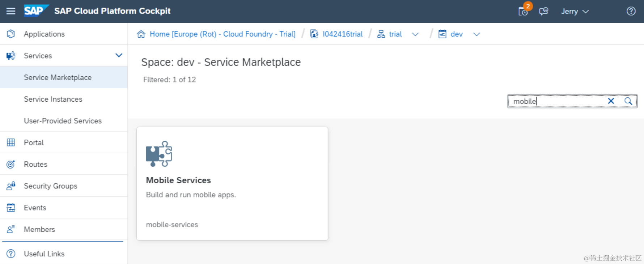Screen dimensions: 644x264
Task: Open the hamburger navigation menu
Action: coord(11,11)
